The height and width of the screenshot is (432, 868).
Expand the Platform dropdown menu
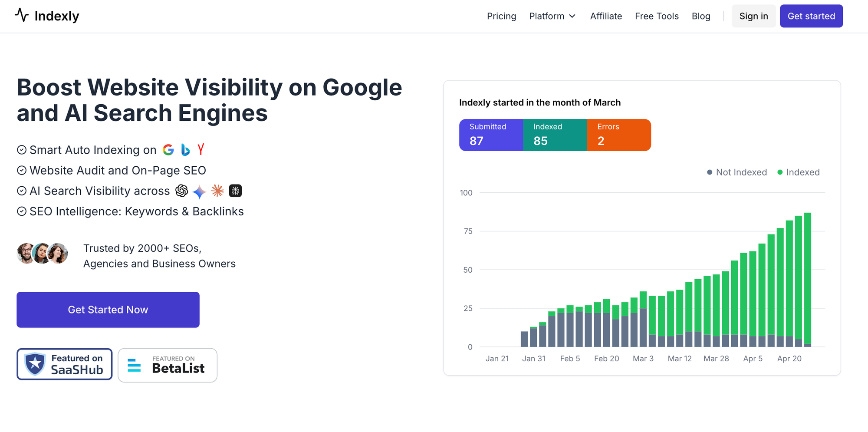pos(552,16)
